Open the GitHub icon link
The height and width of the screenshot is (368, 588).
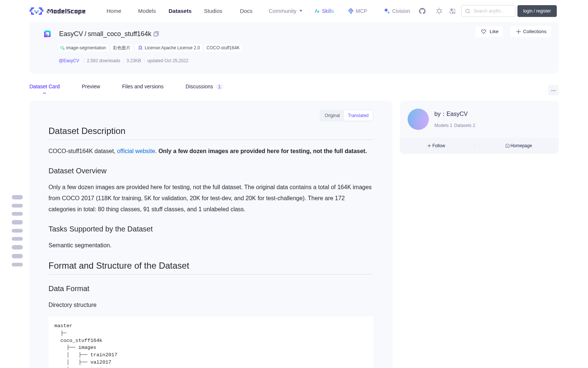click(x=422, y=11)
